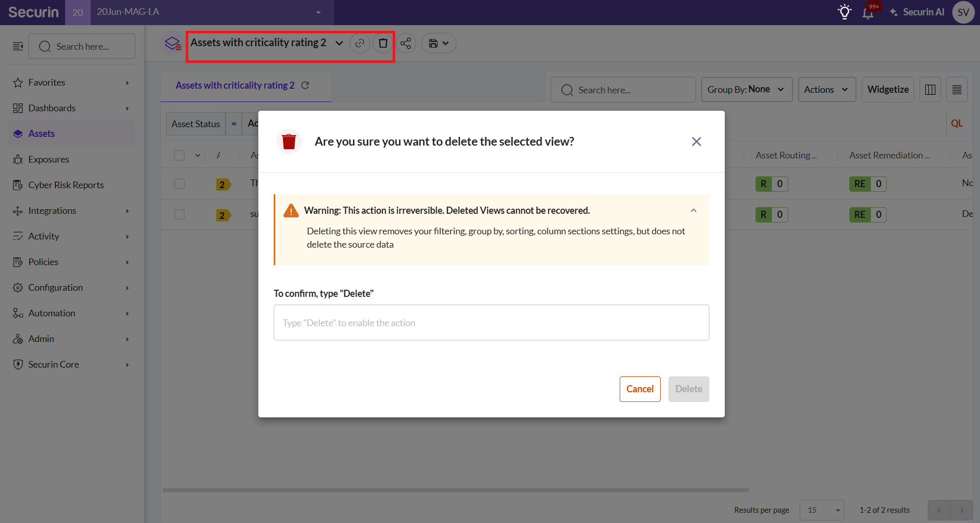Open the Actions dropdown
This screenshot has width=980, height=523.
[x=827, y=90]
